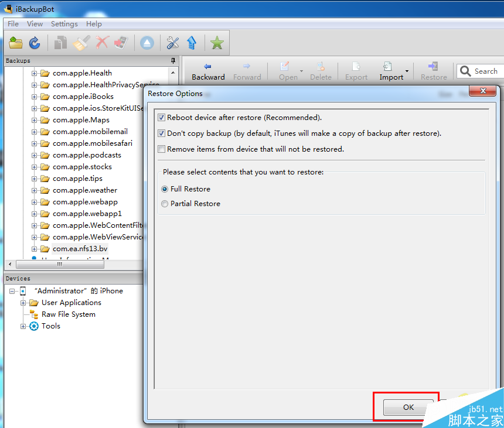The image size is (504, 428).
Task: Open the Help menu
Action: [94, 24]
